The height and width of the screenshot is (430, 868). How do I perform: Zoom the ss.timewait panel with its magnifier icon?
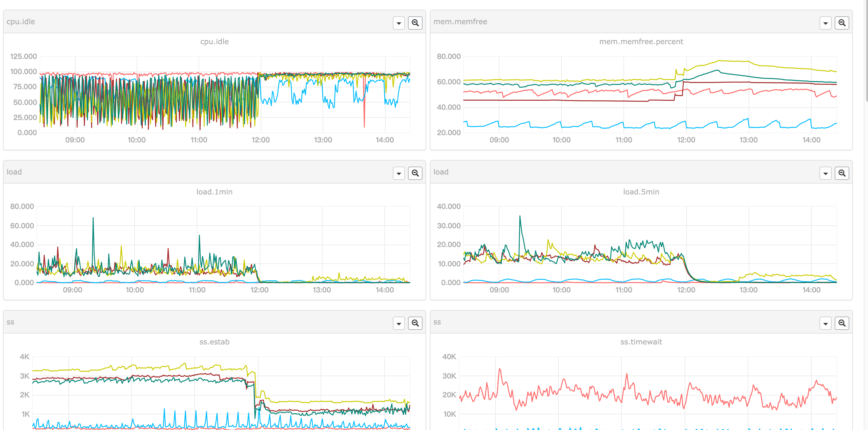point(842,323)
